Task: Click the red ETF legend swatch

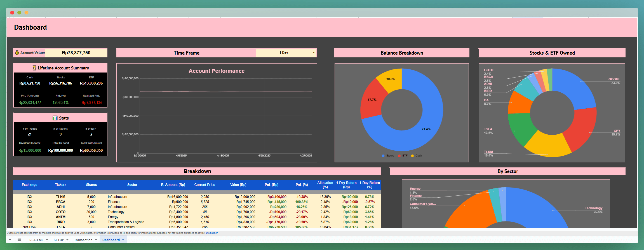Action: tap(399, 156)
